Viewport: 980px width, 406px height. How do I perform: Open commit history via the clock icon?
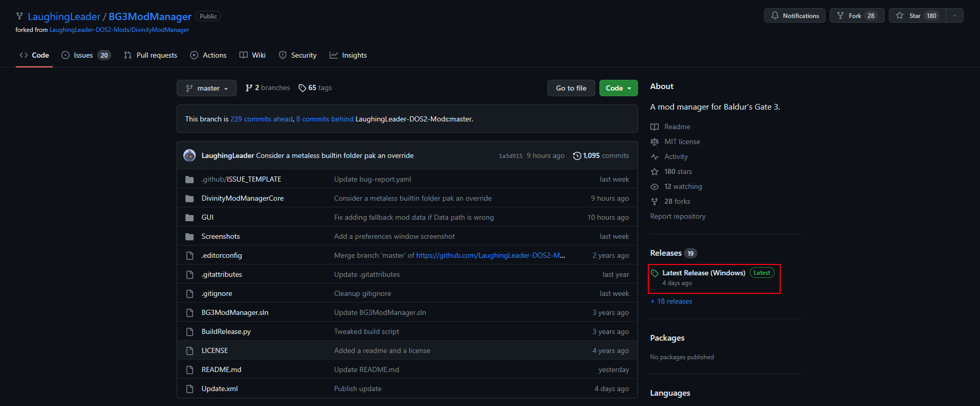tap(577, 155)
